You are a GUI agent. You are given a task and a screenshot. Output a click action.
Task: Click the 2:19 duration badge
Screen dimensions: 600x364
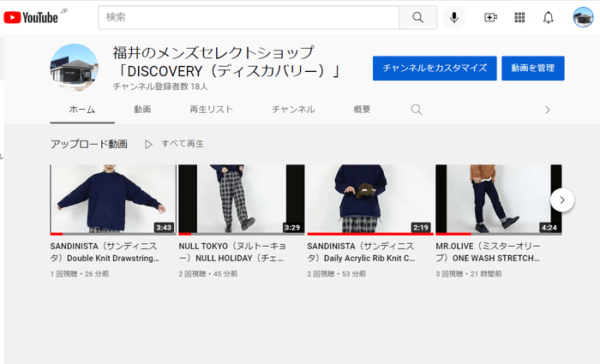[x=421, y=228]
